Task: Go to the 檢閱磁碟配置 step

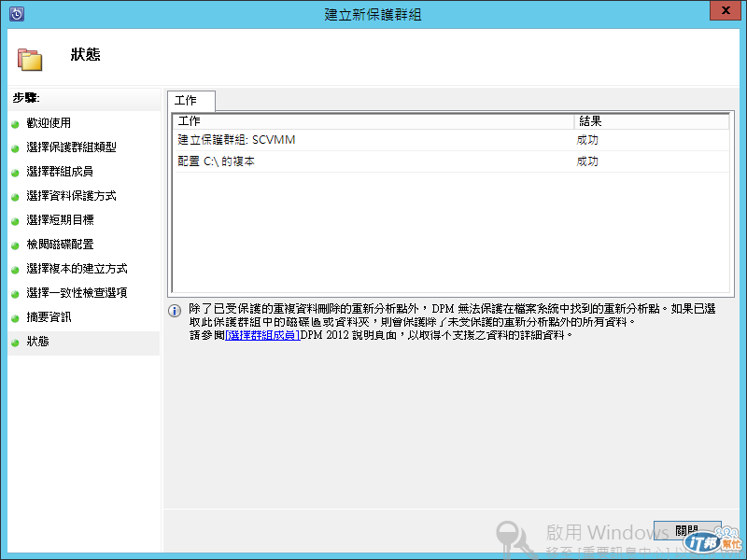Action: tap(60, 245)
